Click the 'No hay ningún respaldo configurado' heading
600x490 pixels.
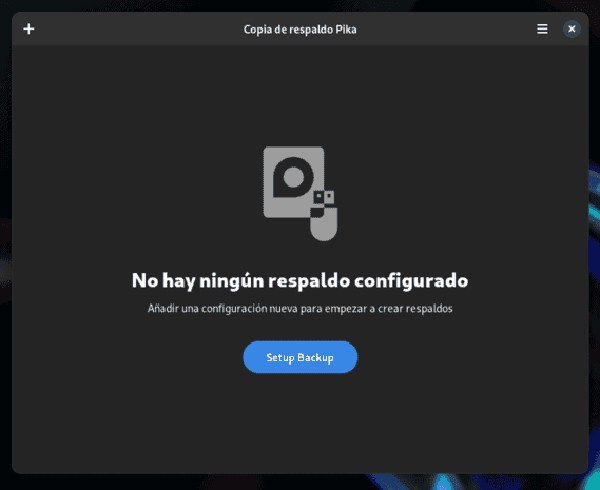coord(300,281)
